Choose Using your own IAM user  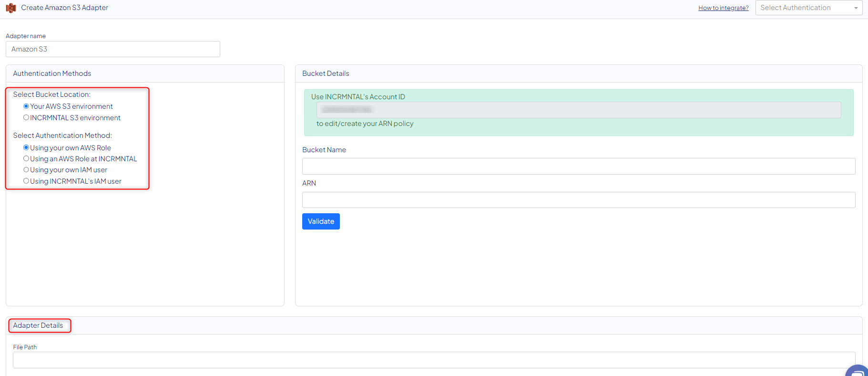tap(26, 170)
